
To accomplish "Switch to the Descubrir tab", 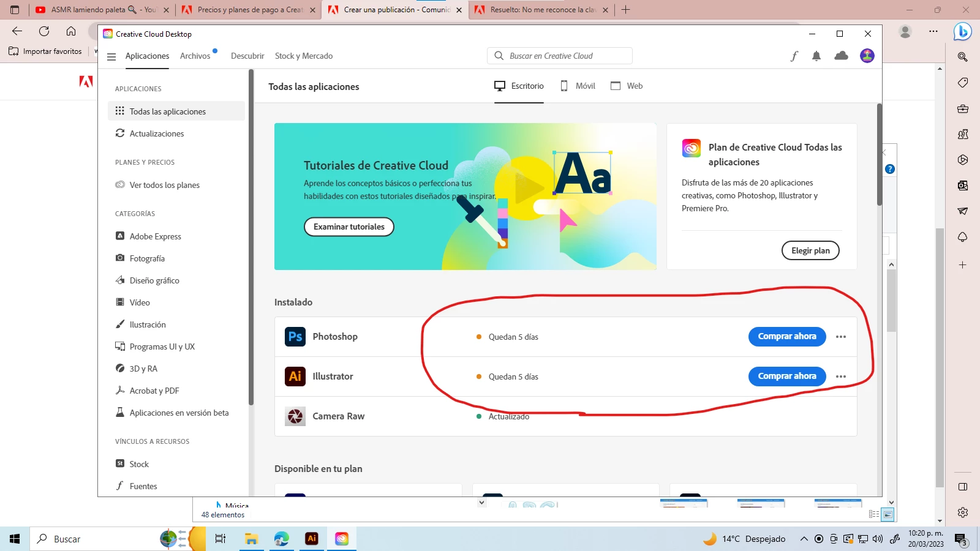I will click(247, 56).
